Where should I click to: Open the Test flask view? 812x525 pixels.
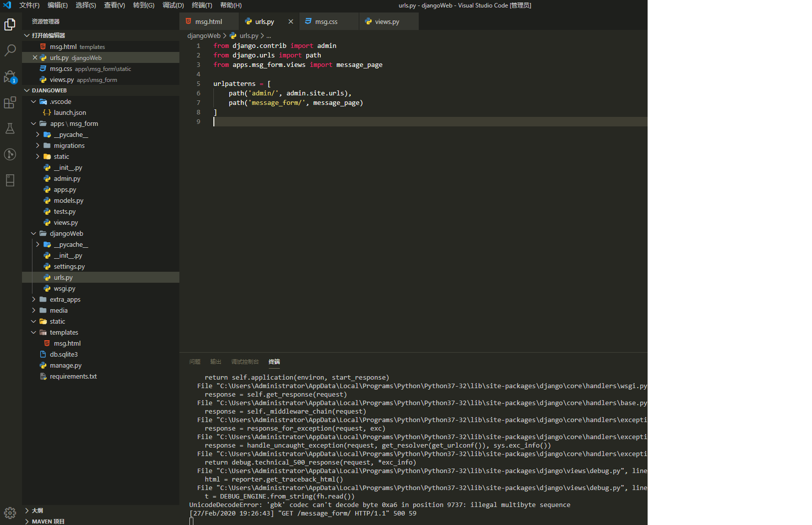click(x=10, y=128)
